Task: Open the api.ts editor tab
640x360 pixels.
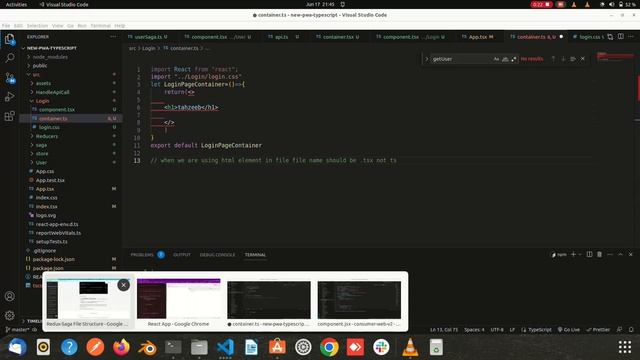Action: pos(281,37)
